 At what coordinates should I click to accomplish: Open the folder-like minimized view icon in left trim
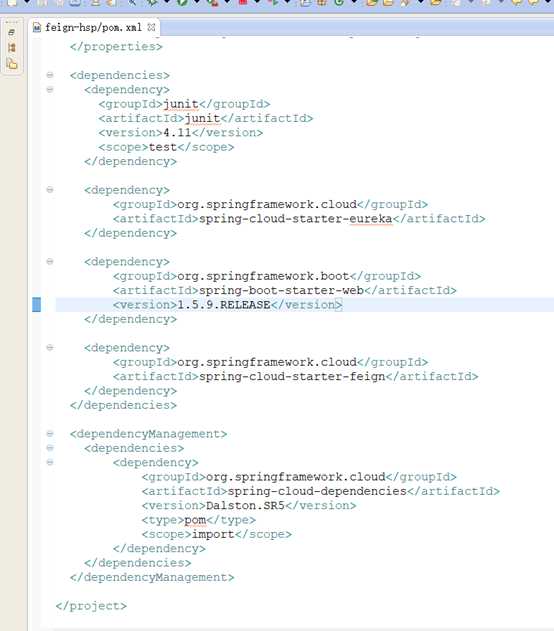(x=12, y=64)
